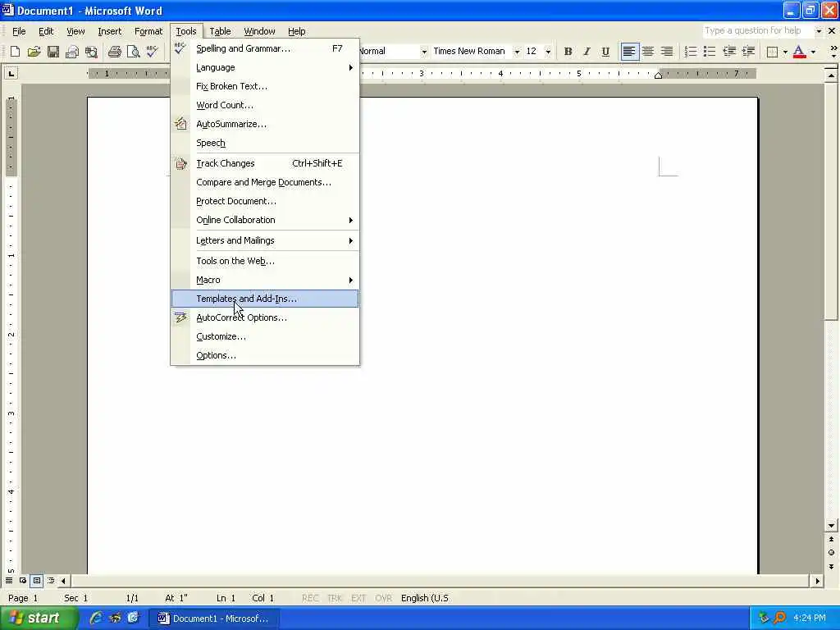
Task: Open Print Preview from toolbar
Action: [x=134, y=52]
